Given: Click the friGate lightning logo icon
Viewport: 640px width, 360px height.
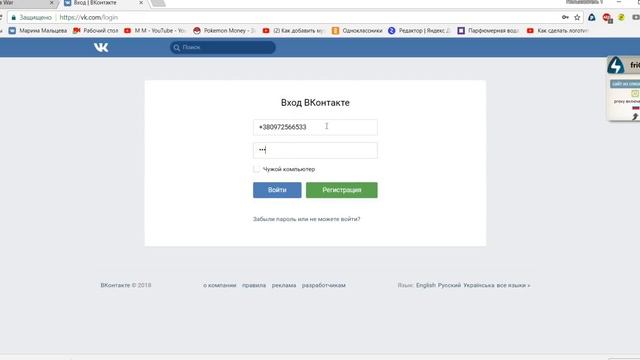Looking at the screenshot, I should point(616,65).
